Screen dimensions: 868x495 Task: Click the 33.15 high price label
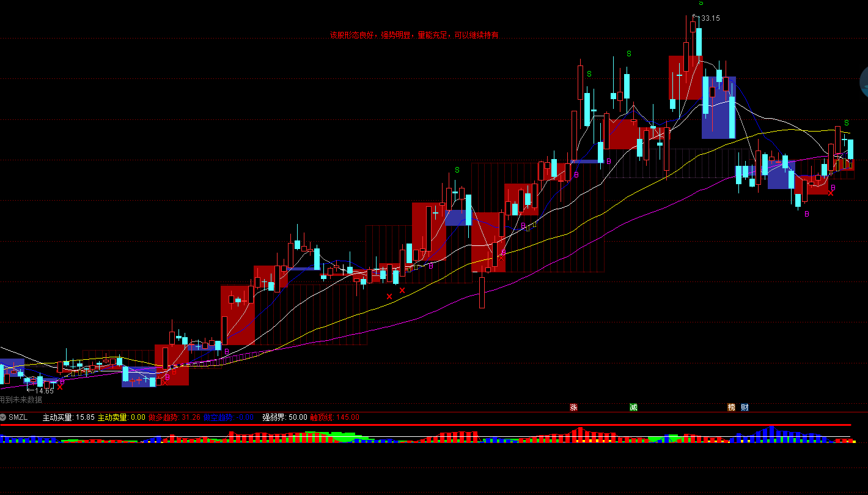tap(710, 18)
